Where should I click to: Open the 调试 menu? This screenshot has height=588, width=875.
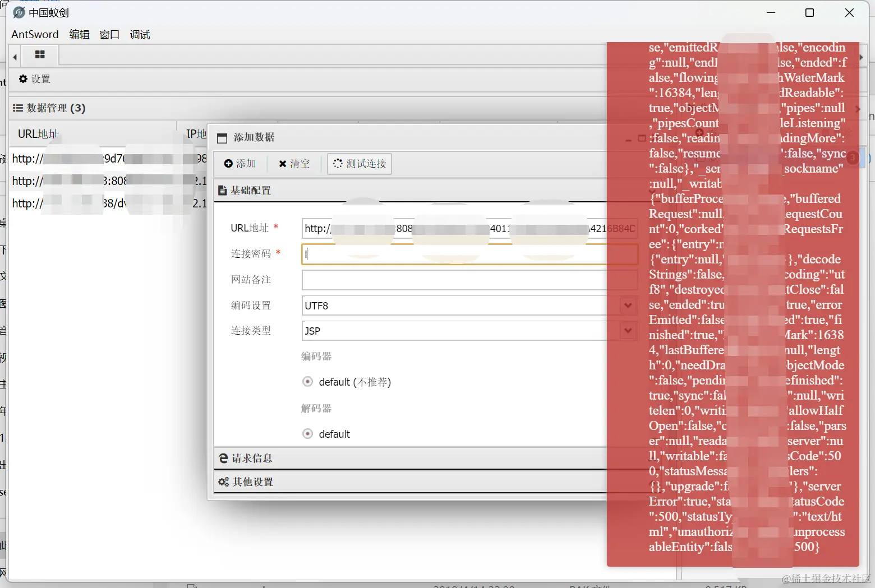[140, 34]
